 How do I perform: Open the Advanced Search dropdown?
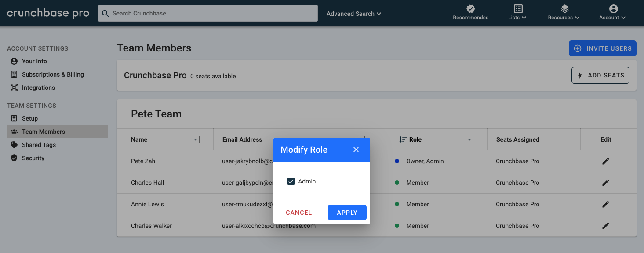pyautogui.click(x=354, y=14)
